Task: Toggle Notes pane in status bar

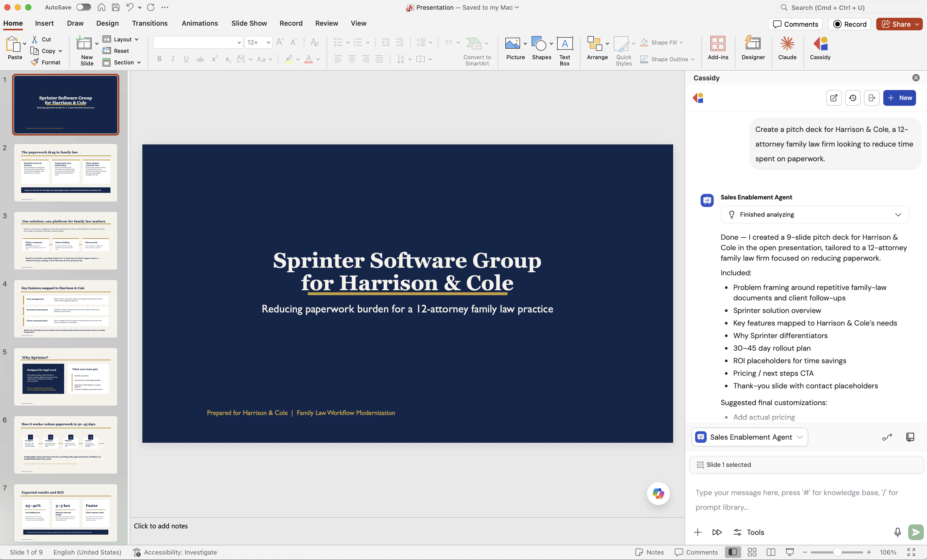Action: (x=649, y=552)
